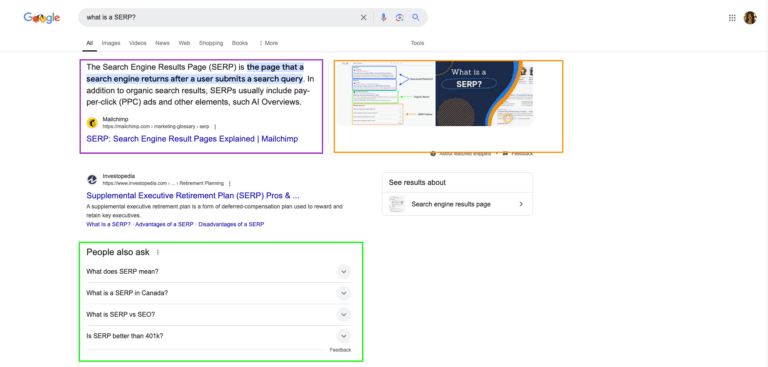768x367 pixels.
Task: Start voice search with the microphone icon
Action: point(384,18)
